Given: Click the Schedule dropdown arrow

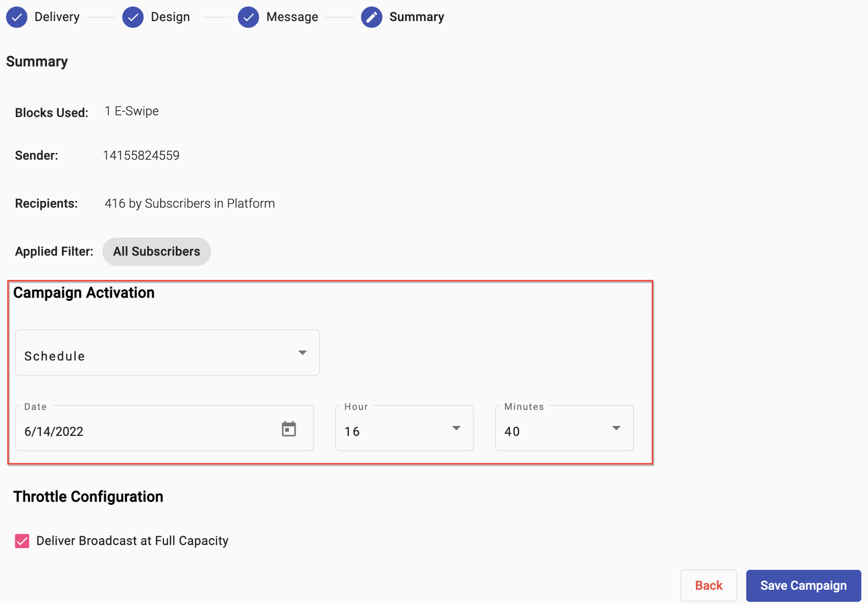Looking at the screenshot, I should (x=302, y=353).
